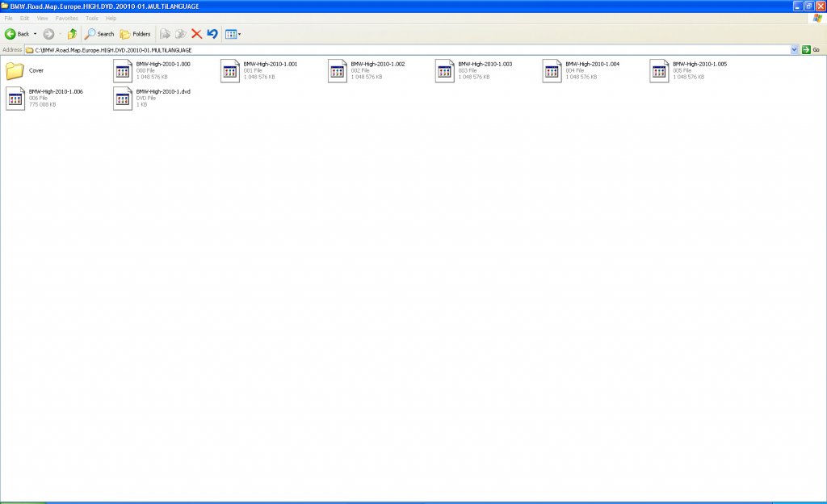Expand the address bar dropdown
This screenshot has width=827, height=504.
(795, 50)
